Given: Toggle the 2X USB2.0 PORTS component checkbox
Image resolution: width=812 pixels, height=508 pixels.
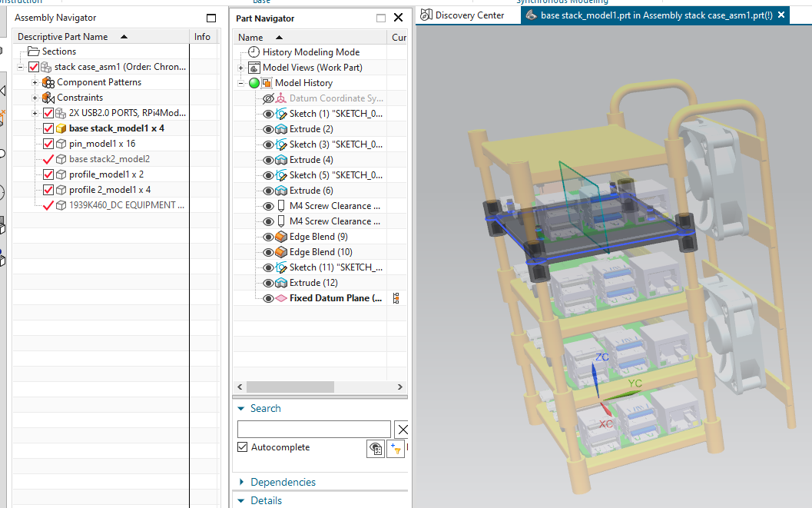Looking at the screenshot, I should (48, 113).
